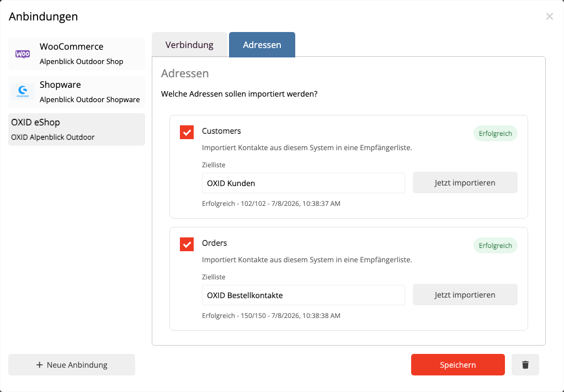Import Customers now with Jetzt importieren
Viewport: 564px width, 392px height.
coord(465,183)
